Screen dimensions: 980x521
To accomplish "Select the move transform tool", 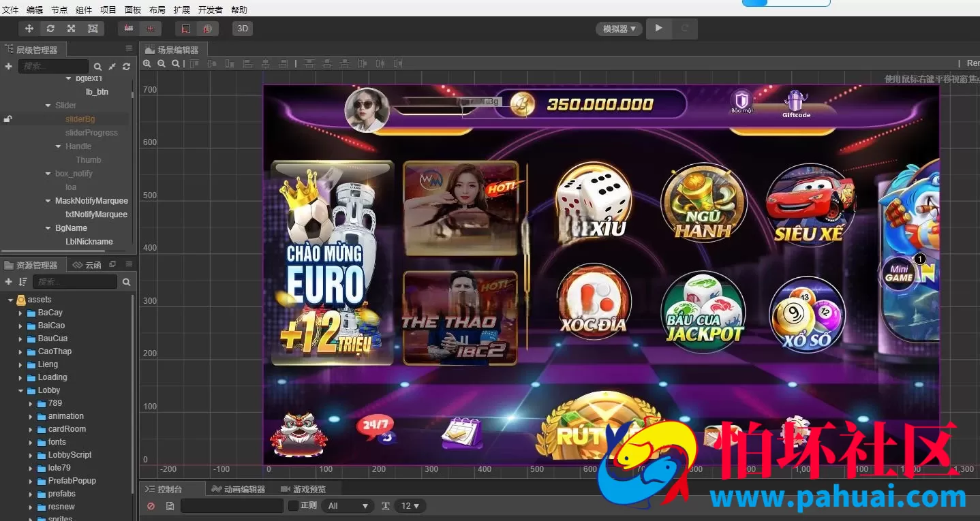I will point(29,29).
